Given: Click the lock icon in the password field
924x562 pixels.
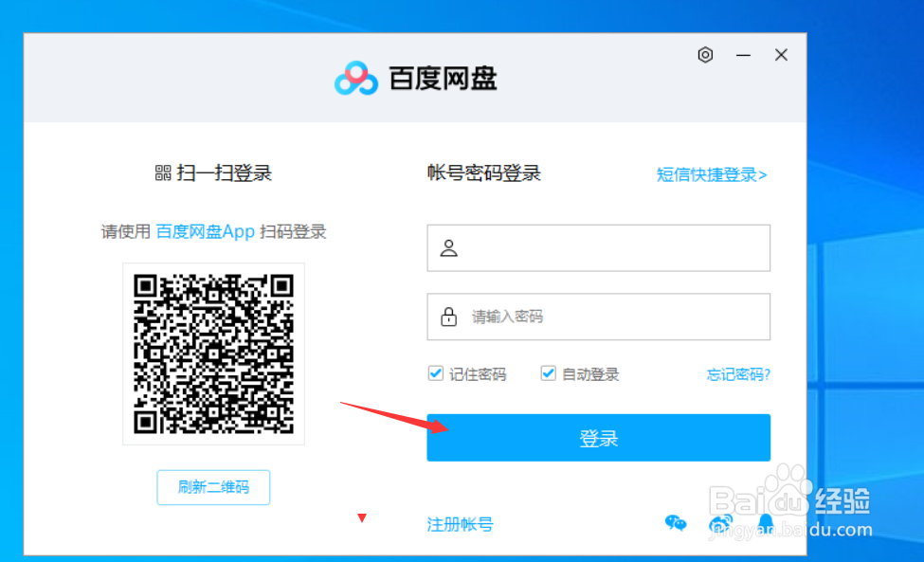Looking at the screenshot, I should pos(448,317).
